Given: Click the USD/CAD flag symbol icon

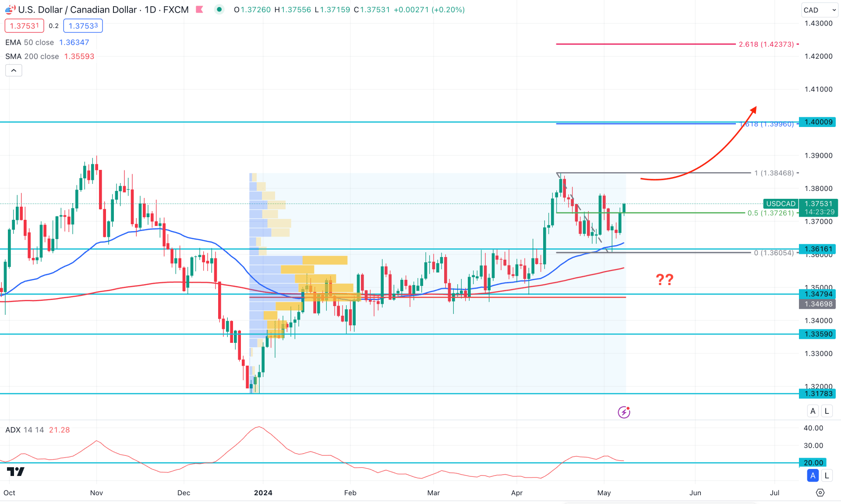Looking at the screenshot, I should 10,9.
